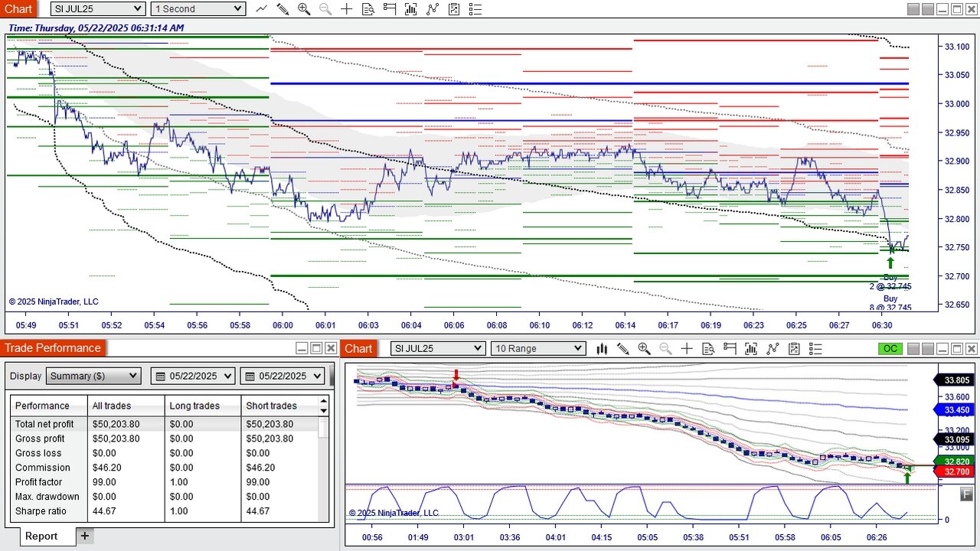The image size is (980, 551).
Task: Open SI JUL25 instrument dropdown in 1 Second chart
Action: [x=98, y=8]
